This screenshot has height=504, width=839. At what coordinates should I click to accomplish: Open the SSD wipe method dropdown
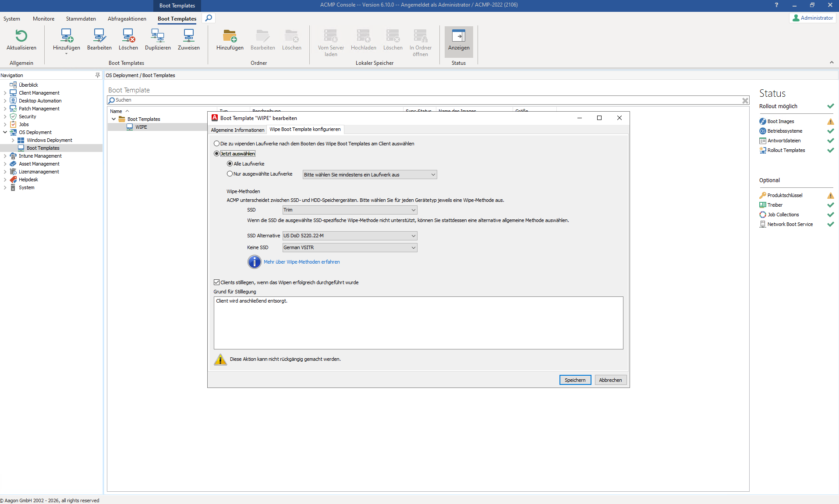pyautogui.click(x=350, y=210)
